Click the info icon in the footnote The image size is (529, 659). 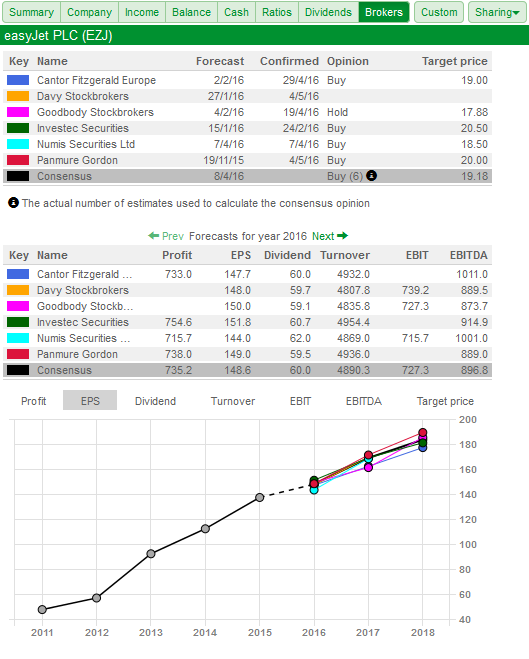pyautogui.click(x=13, y=203)
